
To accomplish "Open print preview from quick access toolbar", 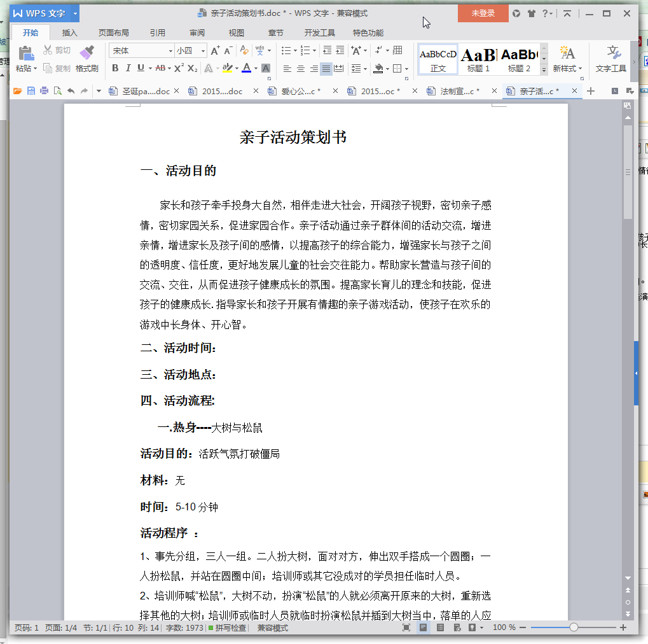I will [x=57, y=91].
